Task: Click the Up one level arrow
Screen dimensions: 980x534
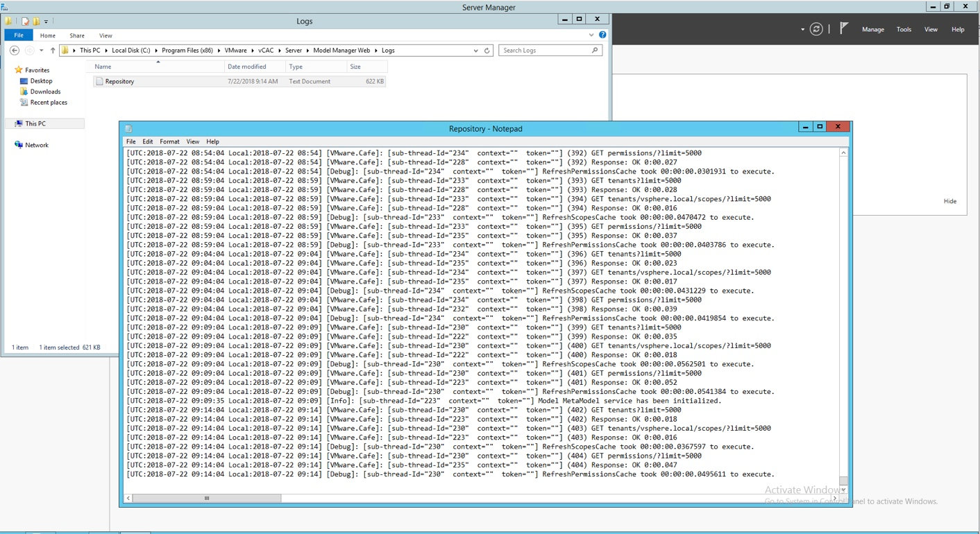Action: point(53,50)
